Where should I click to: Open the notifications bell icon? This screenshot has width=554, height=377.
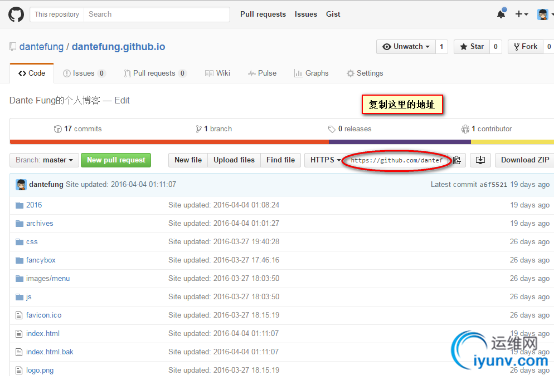tap(501, 14)
